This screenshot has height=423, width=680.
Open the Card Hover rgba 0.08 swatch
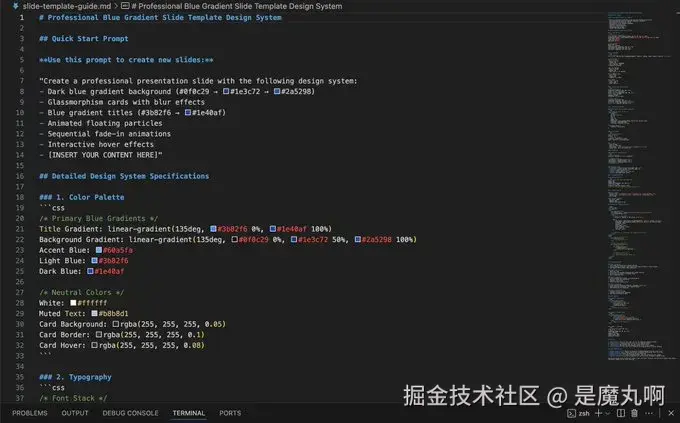tap(95, 345)
